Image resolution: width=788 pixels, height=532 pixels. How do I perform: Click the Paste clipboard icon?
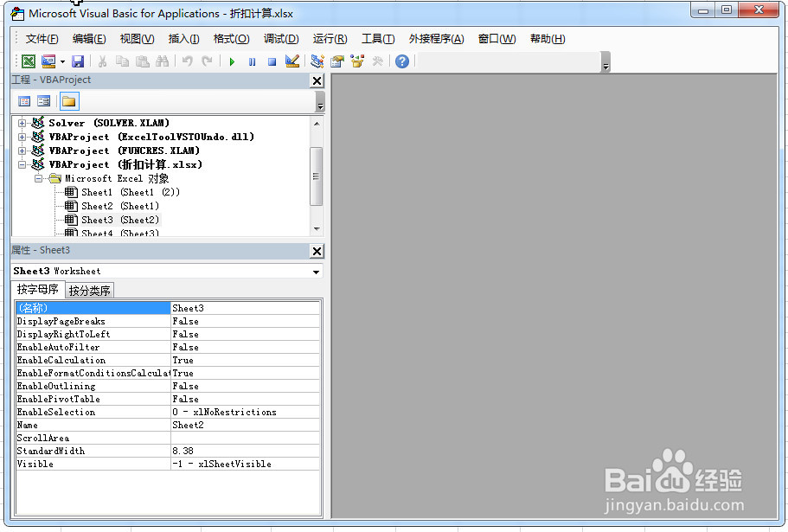tap(143, 61)
